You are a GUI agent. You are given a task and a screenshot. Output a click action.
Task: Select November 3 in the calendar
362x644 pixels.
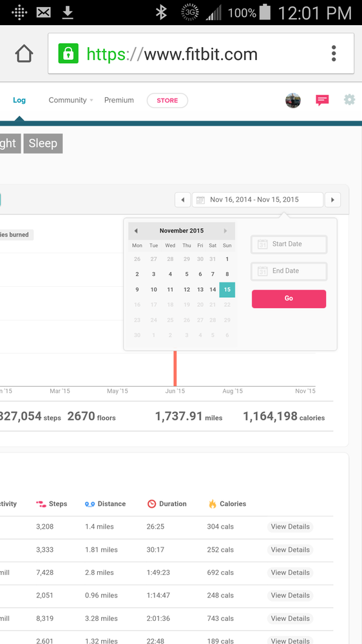153,275
